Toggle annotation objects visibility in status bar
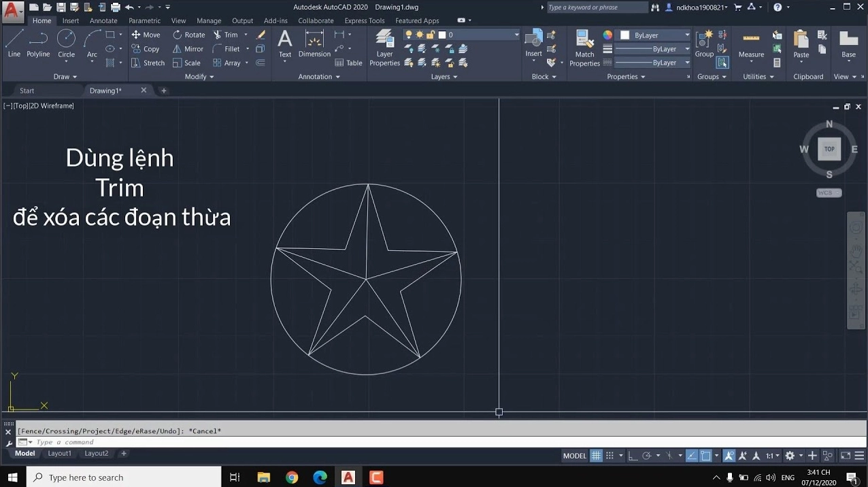This screenshot has height=487, width=868. click(729, 456)
